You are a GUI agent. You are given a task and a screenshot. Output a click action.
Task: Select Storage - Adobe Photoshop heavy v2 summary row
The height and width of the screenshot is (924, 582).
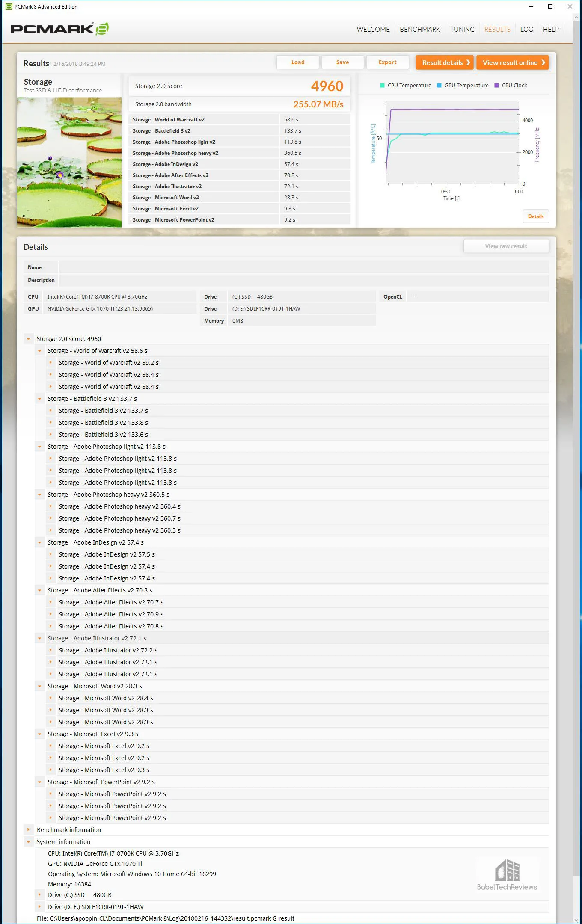coord(239,153)
